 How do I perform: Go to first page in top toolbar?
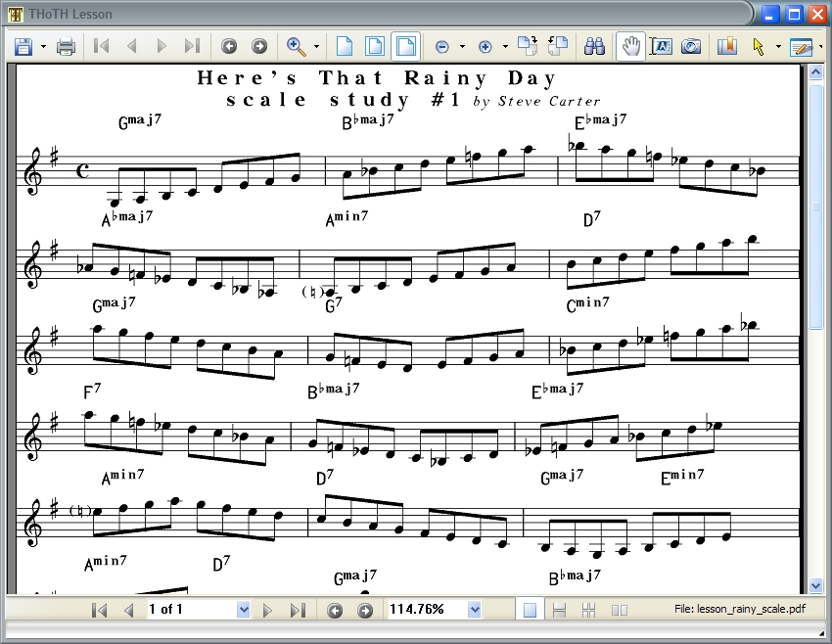click(101, 46)
